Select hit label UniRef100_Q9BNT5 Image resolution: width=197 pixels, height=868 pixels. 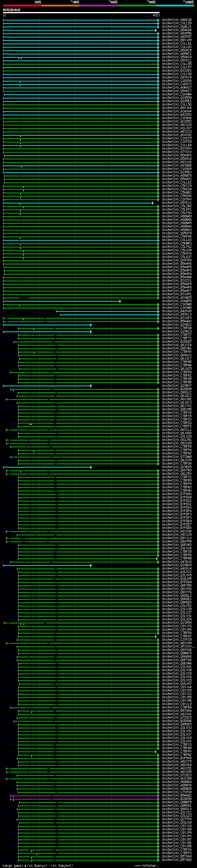pyautogui.click(x=176, y=802)
